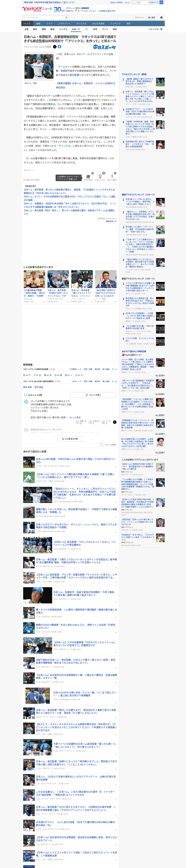186x868 pixels.
Task: Expand first comment with もっと見る link
Action: coord(75,418)
